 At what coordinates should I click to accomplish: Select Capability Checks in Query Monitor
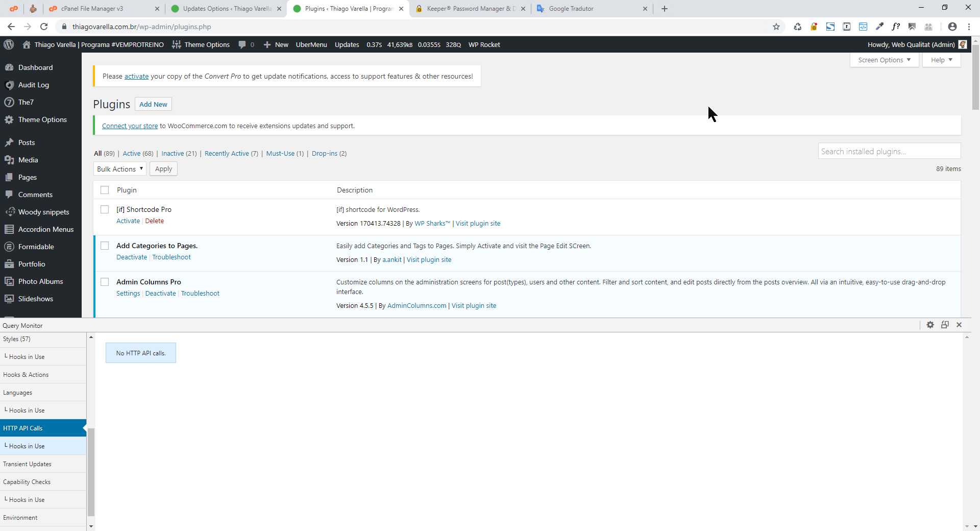tap(43, 481)
